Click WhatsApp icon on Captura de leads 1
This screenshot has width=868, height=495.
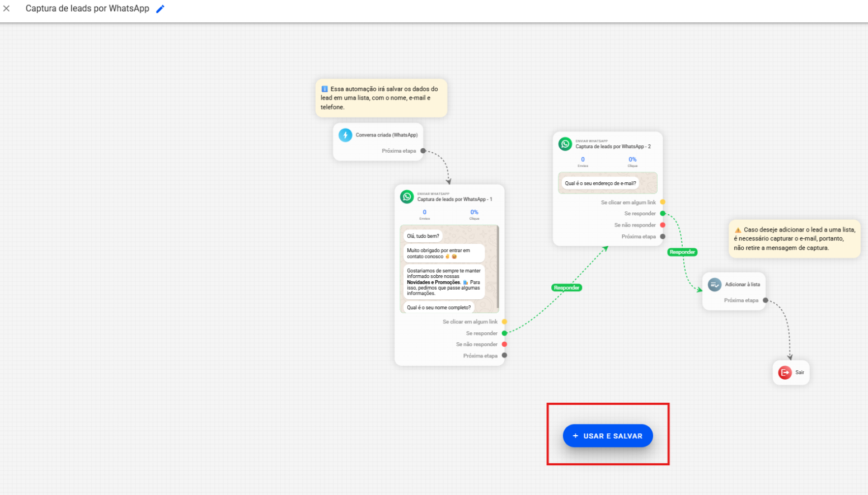pos(407,197)
